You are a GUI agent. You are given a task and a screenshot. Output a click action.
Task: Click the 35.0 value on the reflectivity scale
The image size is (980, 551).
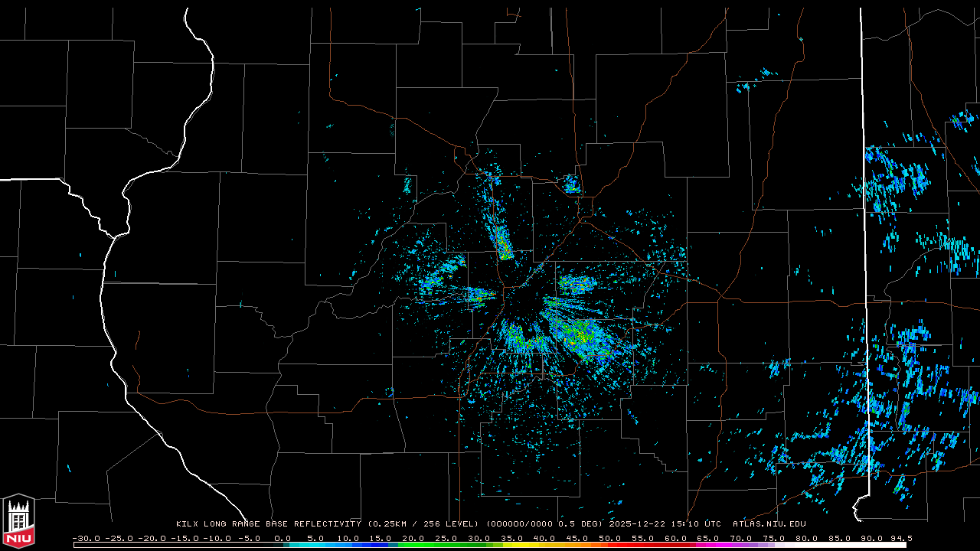click(x=512, y=539)
